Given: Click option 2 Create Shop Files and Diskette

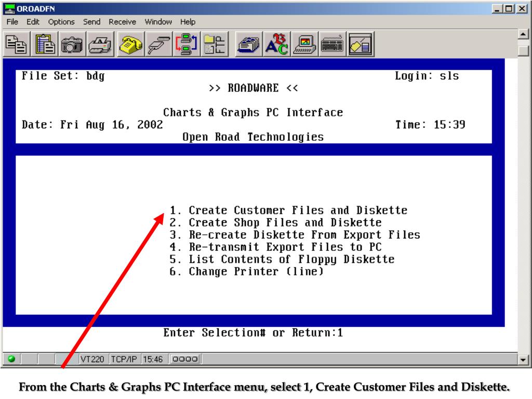Looking at the screenshot, I should click(x=275, y=222).
